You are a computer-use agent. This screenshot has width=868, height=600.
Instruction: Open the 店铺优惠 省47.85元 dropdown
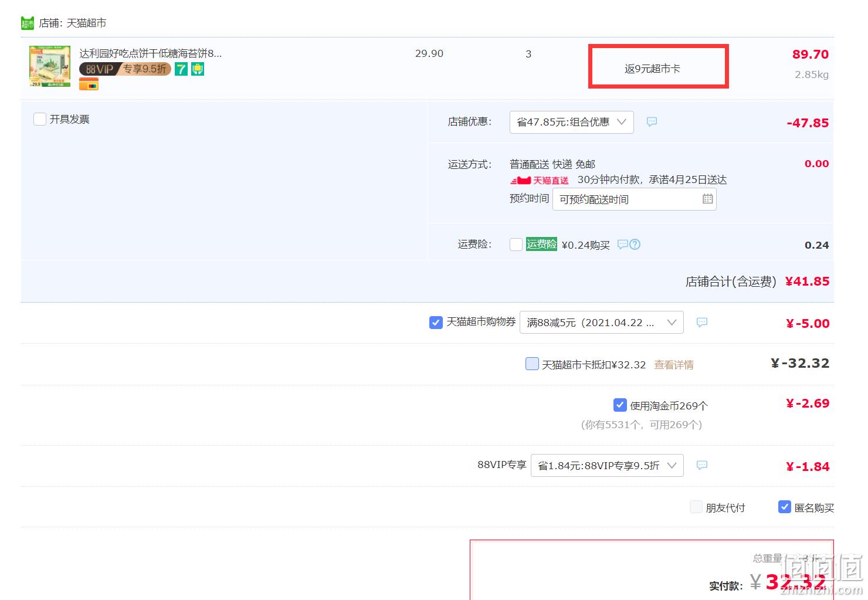point(572,122)
